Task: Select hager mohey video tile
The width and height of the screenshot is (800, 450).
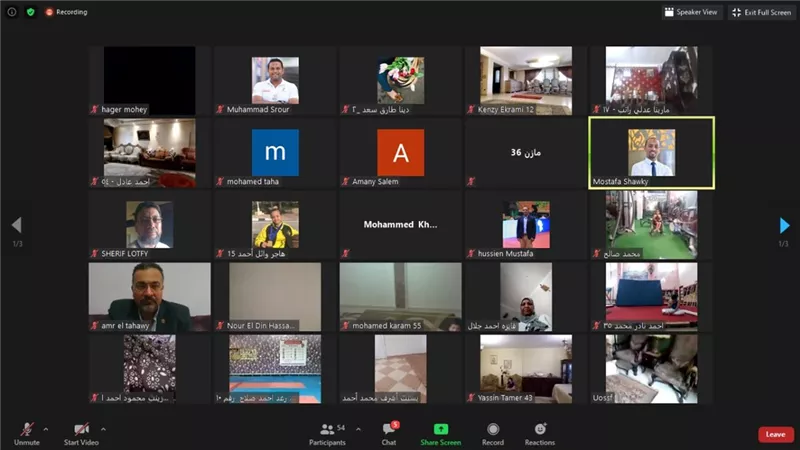Action: (x=149, y=81)
